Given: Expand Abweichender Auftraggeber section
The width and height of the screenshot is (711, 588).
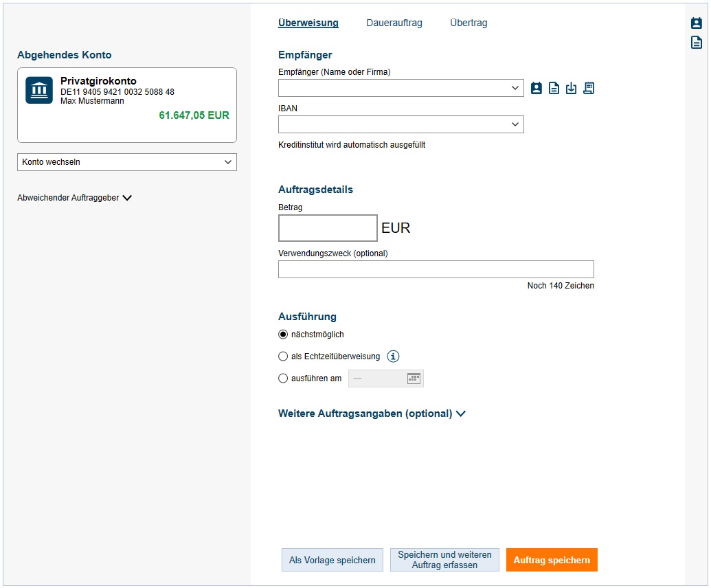Looking at the screenshot, I should pos(74,198).
